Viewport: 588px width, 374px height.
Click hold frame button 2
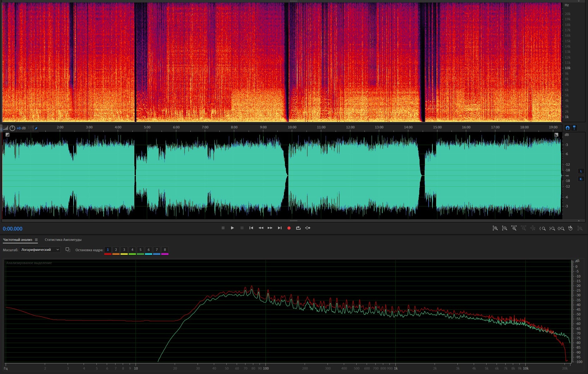(116, 250)
